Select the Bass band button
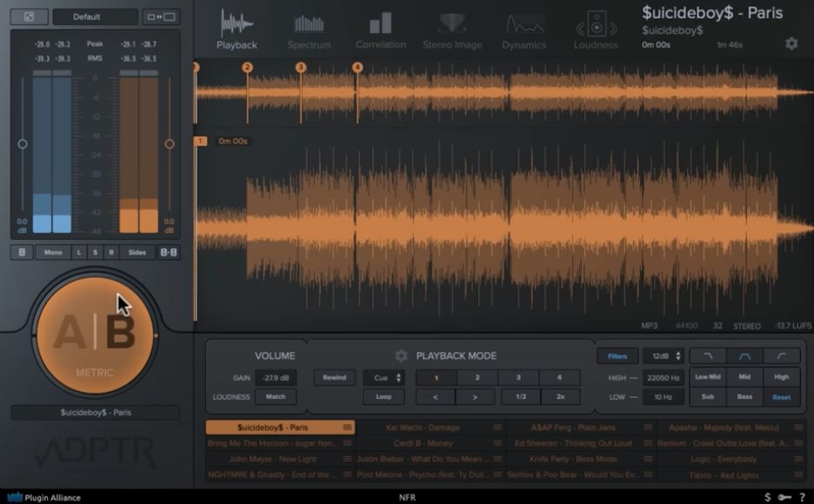Viewport: 814px width, 504px height. pyautogui.click(x=744, y=397)
